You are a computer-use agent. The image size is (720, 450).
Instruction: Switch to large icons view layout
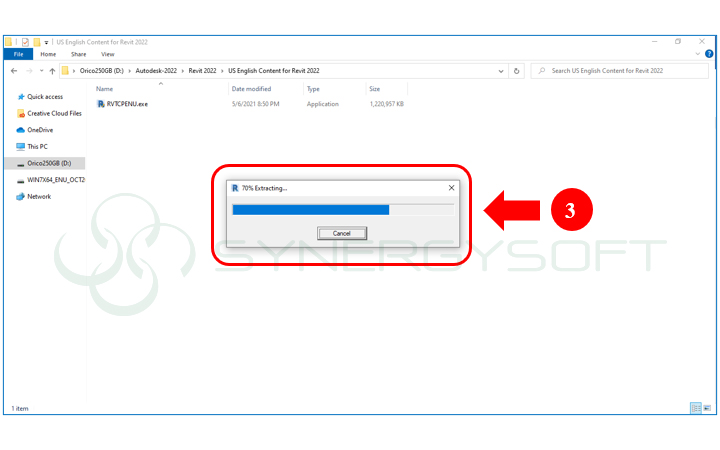(x=707, y=408)
